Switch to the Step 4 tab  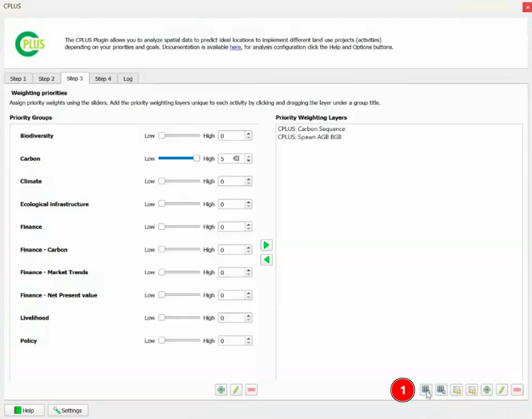coord(103,78)
